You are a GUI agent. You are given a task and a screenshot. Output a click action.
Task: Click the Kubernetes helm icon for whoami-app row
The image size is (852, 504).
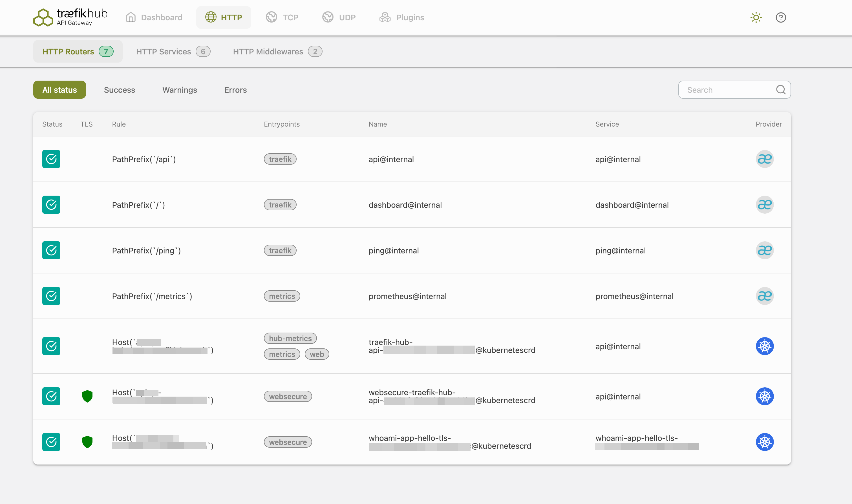(x=765, y=442)
